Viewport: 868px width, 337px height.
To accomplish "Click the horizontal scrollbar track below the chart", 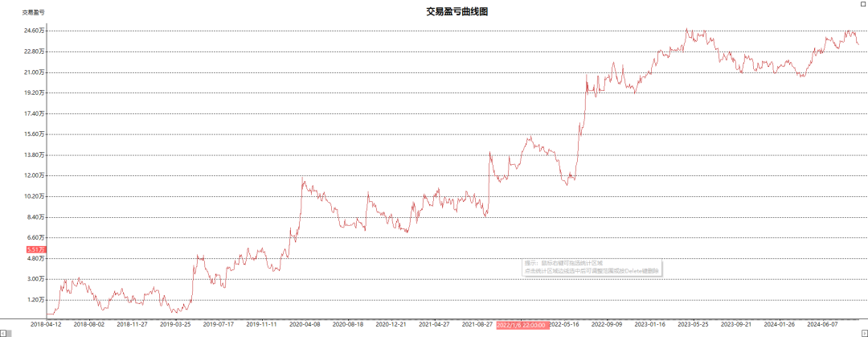I will click(x=434, y=333).
